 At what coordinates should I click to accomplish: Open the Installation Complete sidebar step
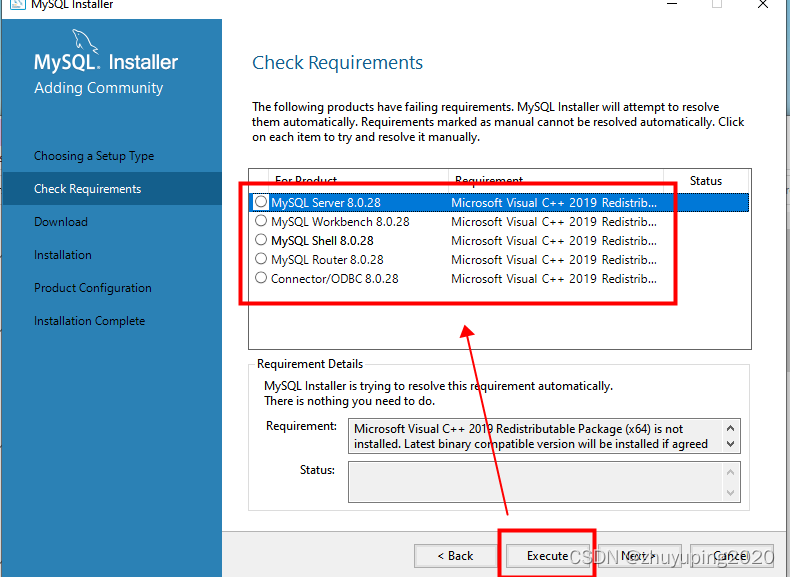pyautogui.click(x=90, y=320)
